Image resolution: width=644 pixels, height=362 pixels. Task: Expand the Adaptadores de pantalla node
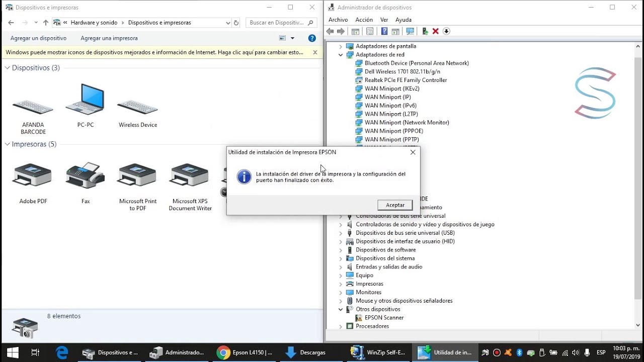point(341,46)
